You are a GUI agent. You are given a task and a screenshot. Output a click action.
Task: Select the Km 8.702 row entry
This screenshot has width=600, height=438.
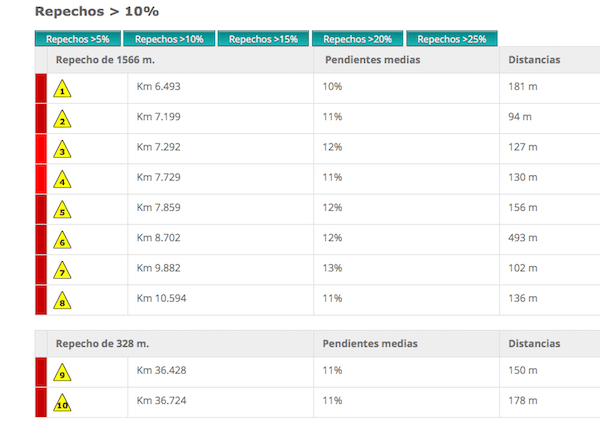tap(158, 238)
